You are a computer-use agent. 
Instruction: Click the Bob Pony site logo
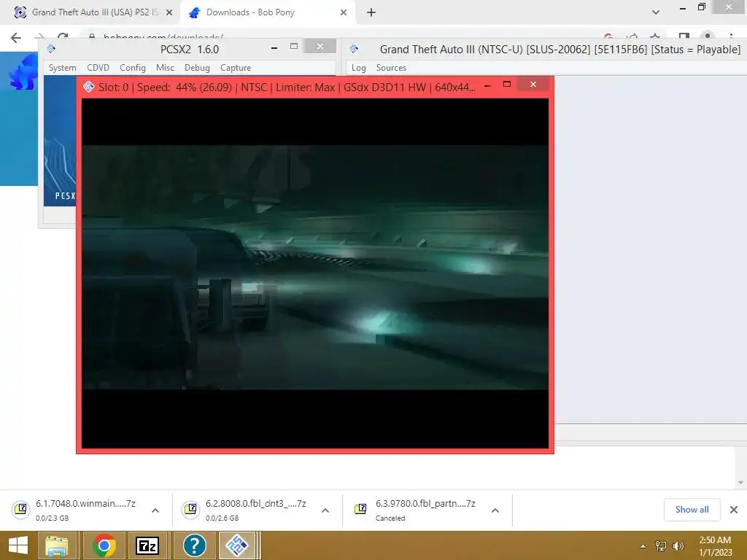(x=24, y=71)
